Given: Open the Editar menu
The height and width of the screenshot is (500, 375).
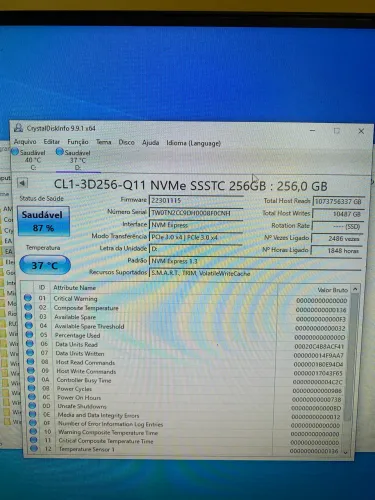Looking at the screenshot, I should [52, 142].
